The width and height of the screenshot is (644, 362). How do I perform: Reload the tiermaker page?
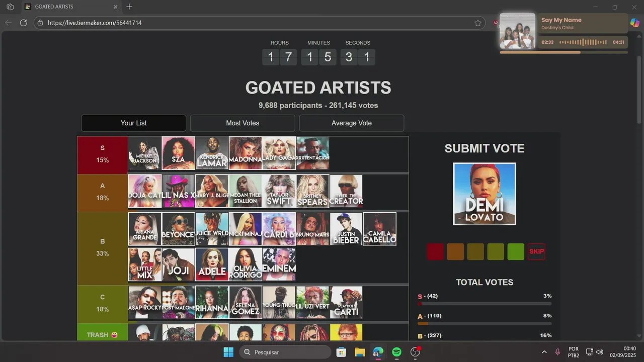click(23, 23)
